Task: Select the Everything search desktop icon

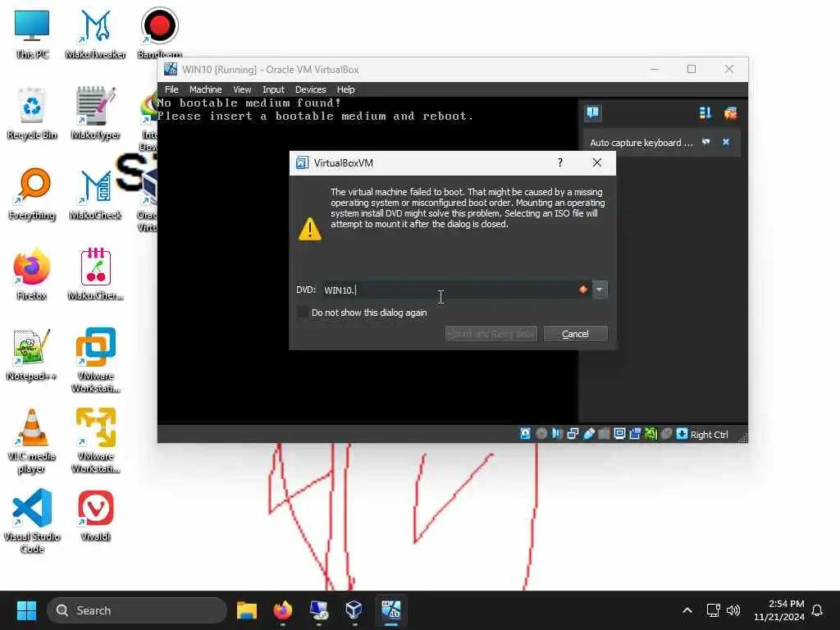Action: coord(32,193)
